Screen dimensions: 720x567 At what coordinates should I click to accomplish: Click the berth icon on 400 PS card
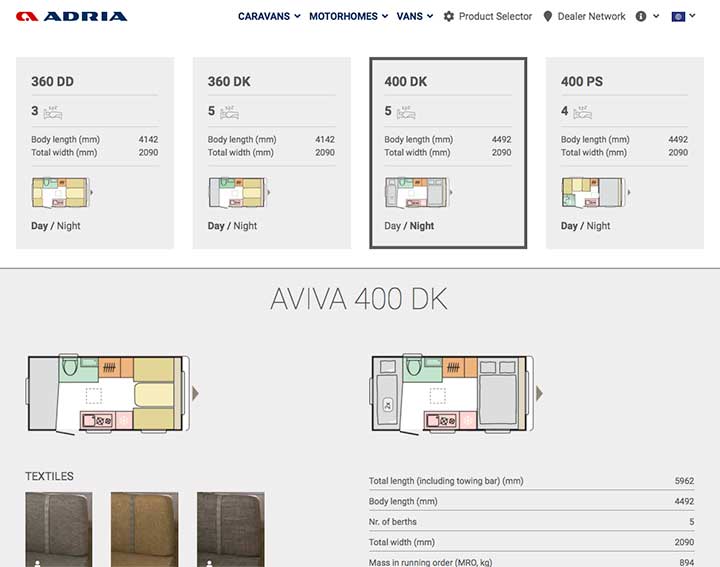582,112
